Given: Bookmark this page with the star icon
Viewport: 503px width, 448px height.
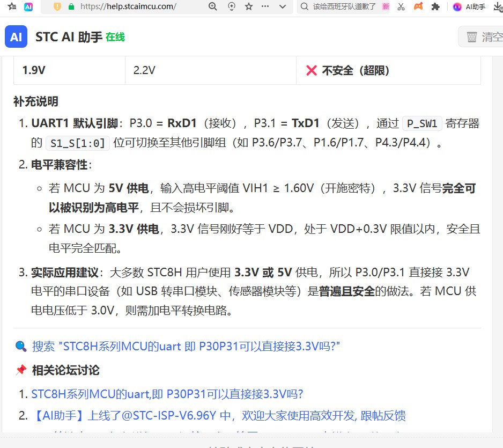Looking at the screenshot, I should pos(249,6).
